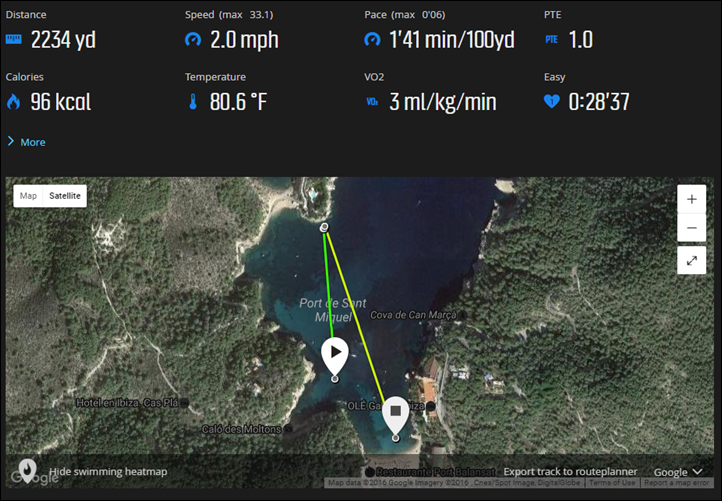Click the calories flame icon
Viewport: 722px width, 501px height.
tap(13, 101)
